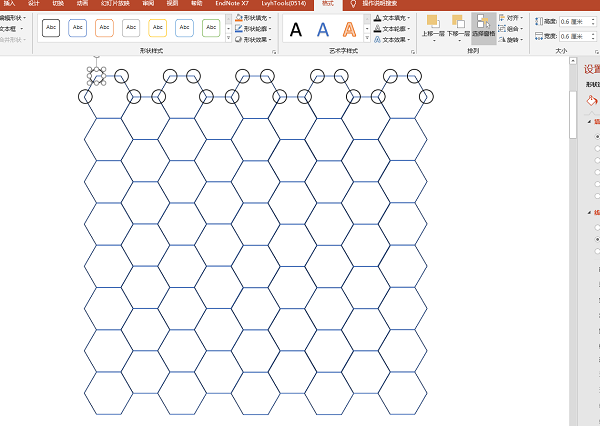This screenshot has width=600, height=426.
Task: Open the 文本框 text box dropdown
Action: coord(11,29)
